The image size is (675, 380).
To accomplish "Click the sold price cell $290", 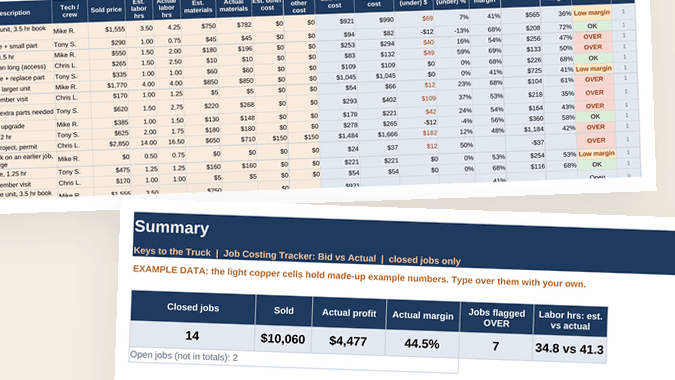I will (x=118, y=43).
